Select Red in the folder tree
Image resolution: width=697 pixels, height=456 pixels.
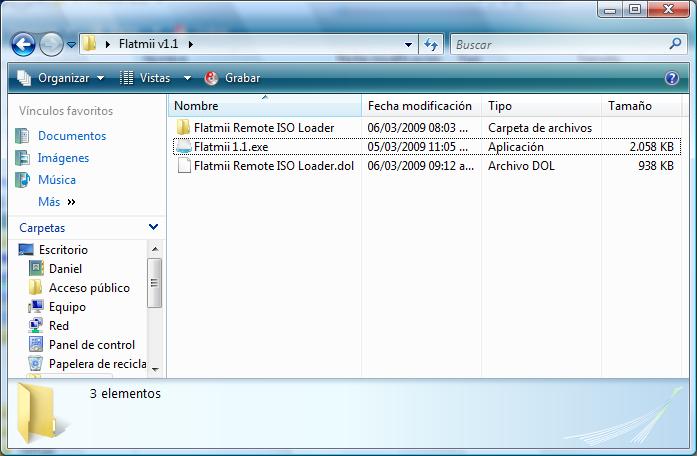(59, 326)
